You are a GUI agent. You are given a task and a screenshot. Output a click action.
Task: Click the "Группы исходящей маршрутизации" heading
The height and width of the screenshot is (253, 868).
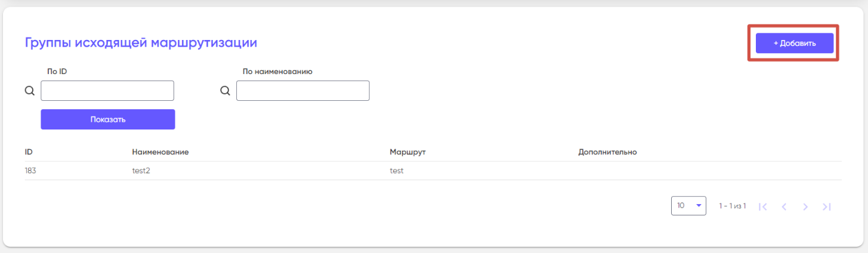(x=141, y=42)
